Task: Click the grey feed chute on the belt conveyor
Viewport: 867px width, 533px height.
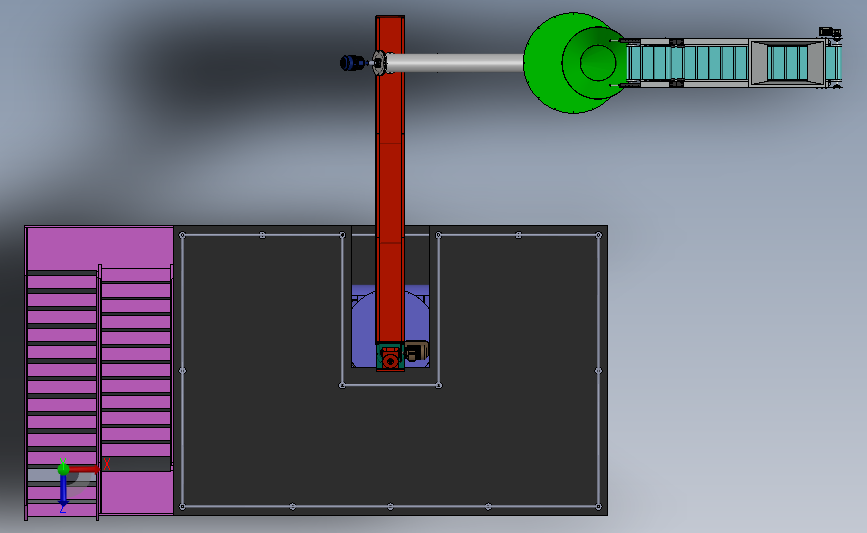Action: pyautogui.click(x=787, y=62)
